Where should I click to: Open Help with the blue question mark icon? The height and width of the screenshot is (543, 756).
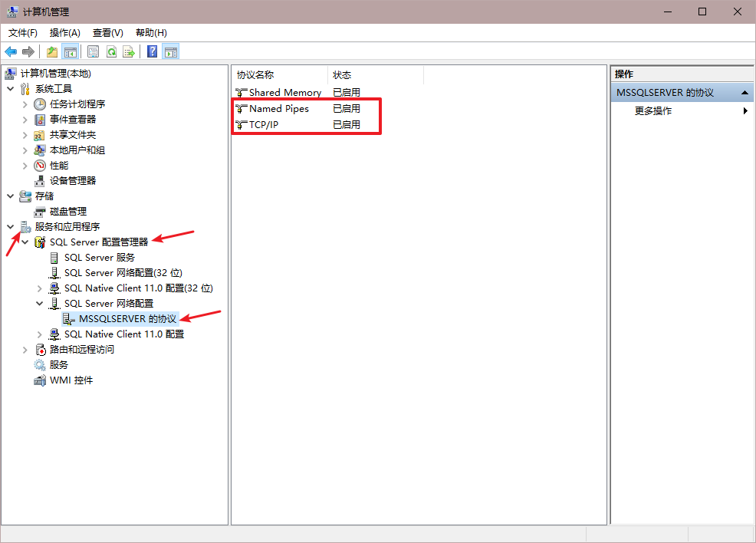pyautogui.click(x=153, y=51)
